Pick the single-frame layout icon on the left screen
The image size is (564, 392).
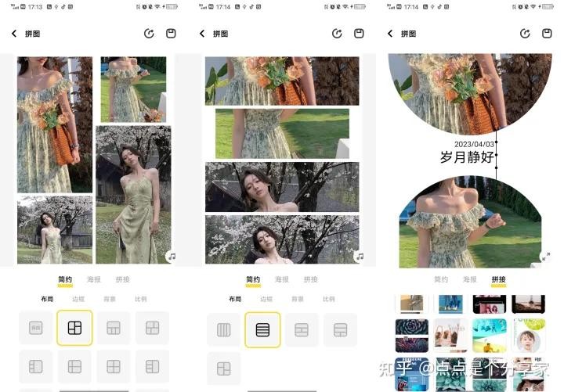pos(36,328)
